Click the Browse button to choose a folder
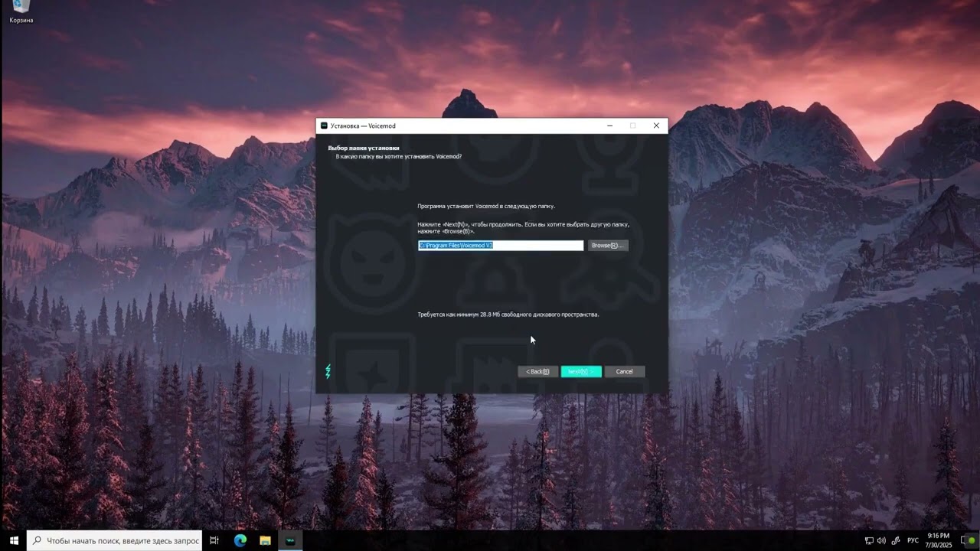The width and height of the screenshot is (980, 551). pyautogui.click(x=608, y=246)
